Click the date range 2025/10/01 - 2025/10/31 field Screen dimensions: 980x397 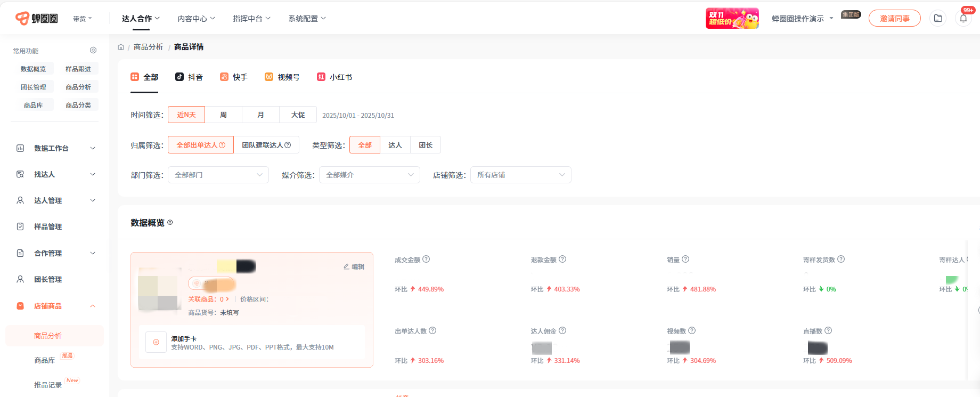point(358,116)
